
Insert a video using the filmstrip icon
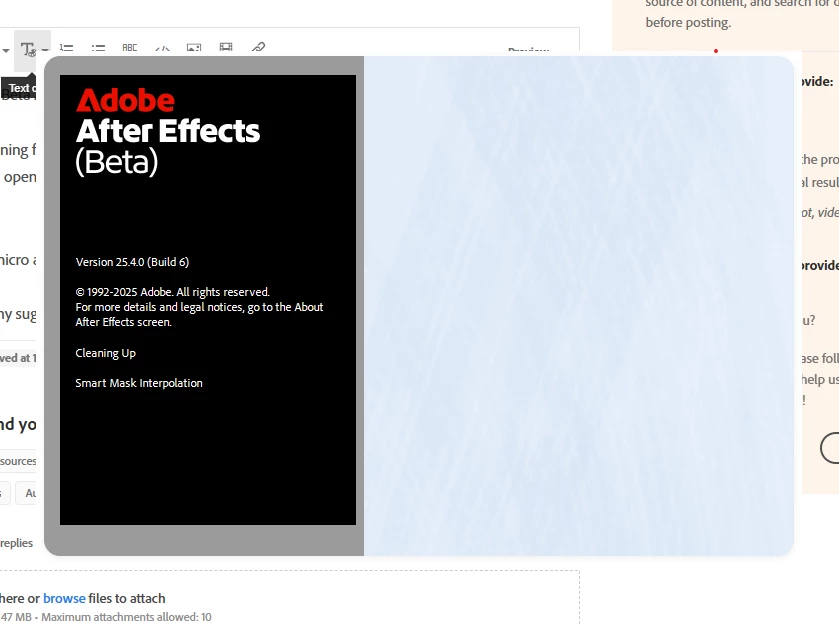pos(226,47)
